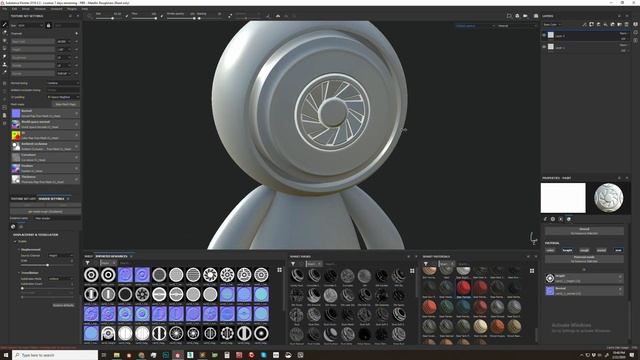Click the Bake Mesh Maps button
This screenshot has width=640, height=360.
(x=65, y=104)
